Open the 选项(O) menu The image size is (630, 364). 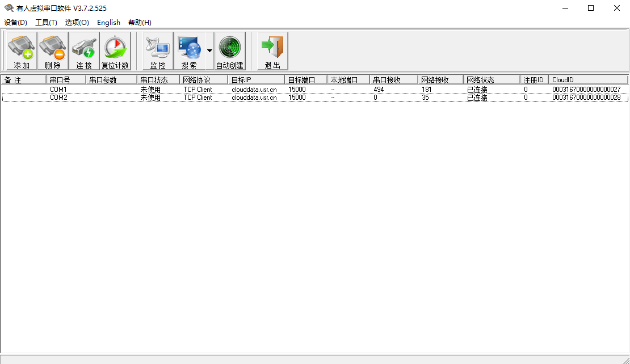(x=77, y=23)
